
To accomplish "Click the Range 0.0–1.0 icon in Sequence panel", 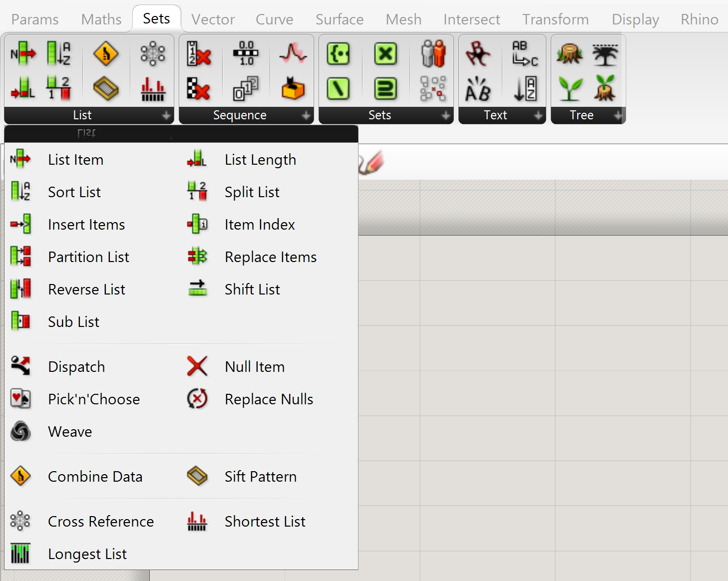I will (246, 53).
